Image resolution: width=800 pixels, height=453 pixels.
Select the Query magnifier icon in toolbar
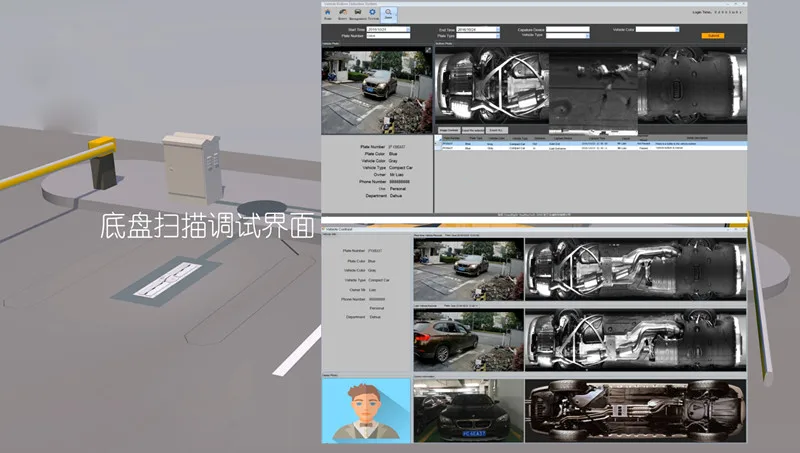tap(389, 14)
